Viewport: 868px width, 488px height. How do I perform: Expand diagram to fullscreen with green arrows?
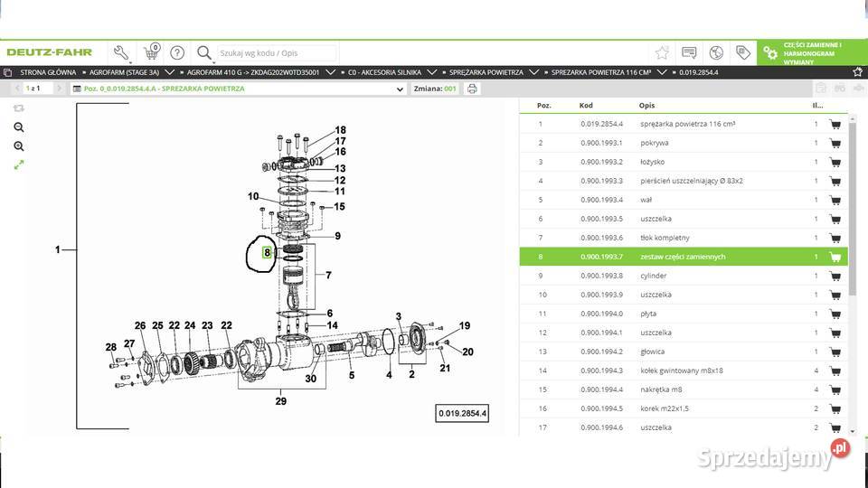pyautogui.click(x=19, y=164)
